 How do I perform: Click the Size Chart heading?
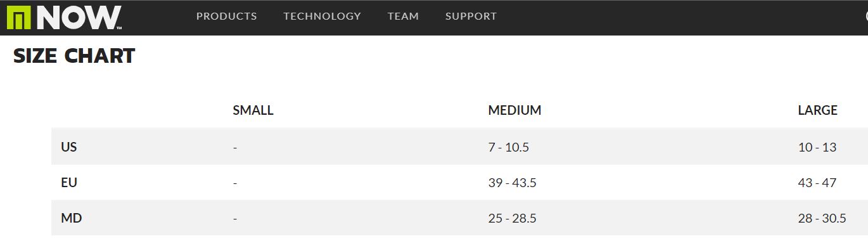pos(74,56)
